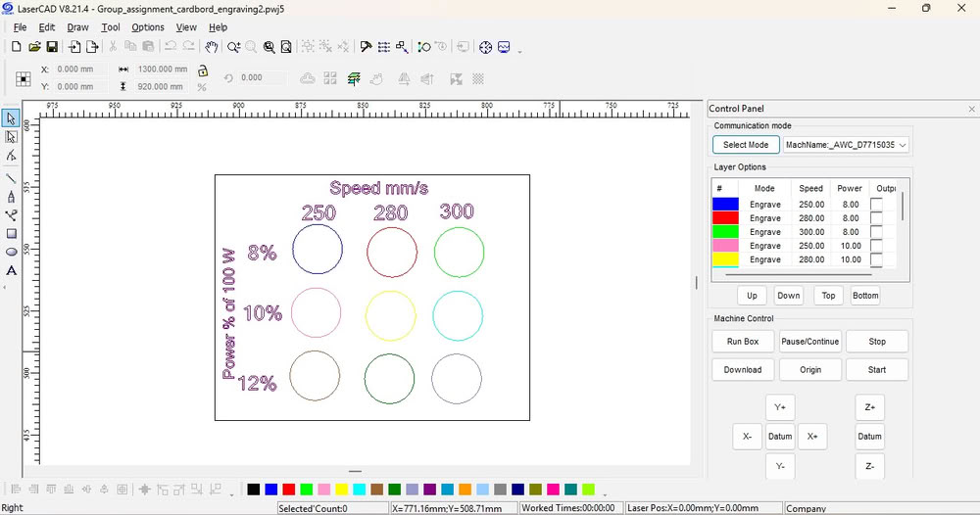The width and height of the screenshot is (980, 515).
Task: Click the layer list vertical scrollbar
Action: (x=903, y=206)
